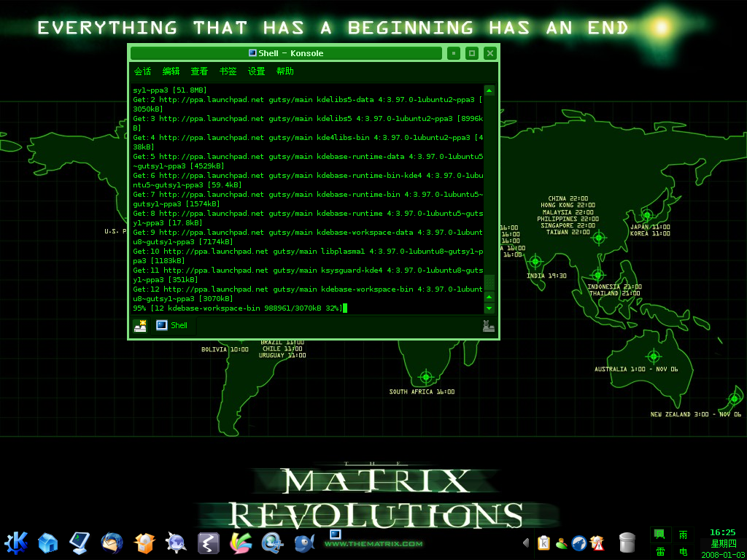
Task: Launch the Thunderbird mail client
Action: click(x=112, y=542)
